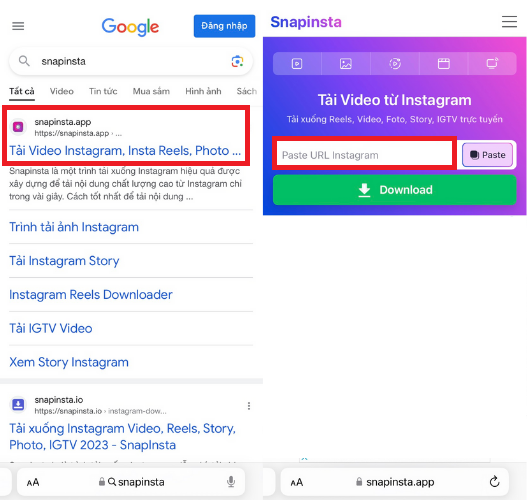This screenshot has height=500, width=527.
Task: Click the green Download button
Action: [x=395, y=190]
